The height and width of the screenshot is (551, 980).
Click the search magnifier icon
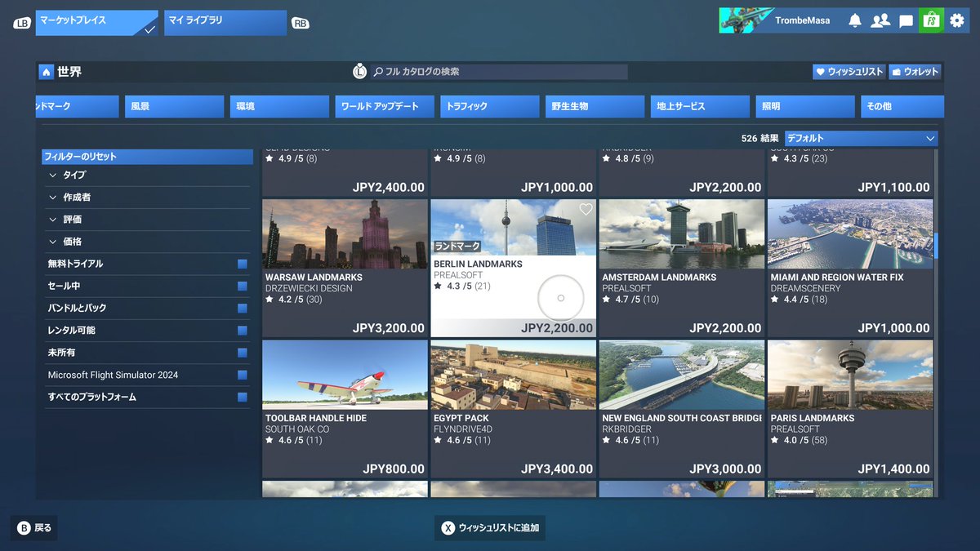tap(378, 72)
